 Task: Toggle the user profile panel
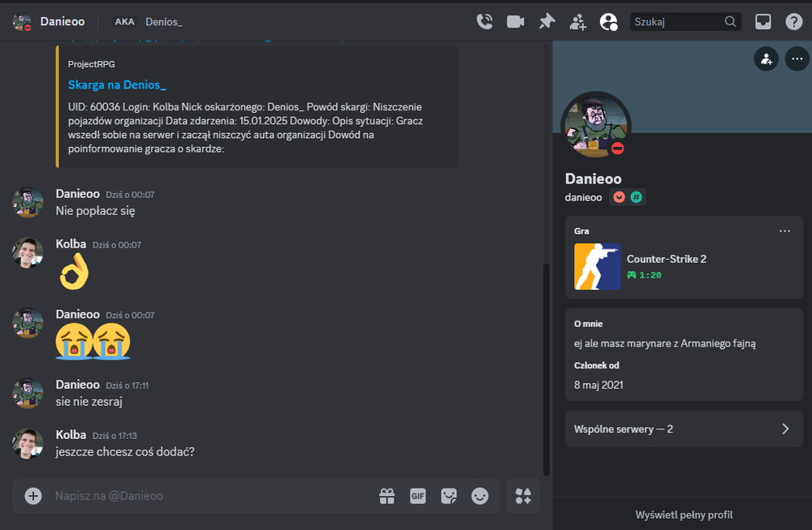pos(608,22)
